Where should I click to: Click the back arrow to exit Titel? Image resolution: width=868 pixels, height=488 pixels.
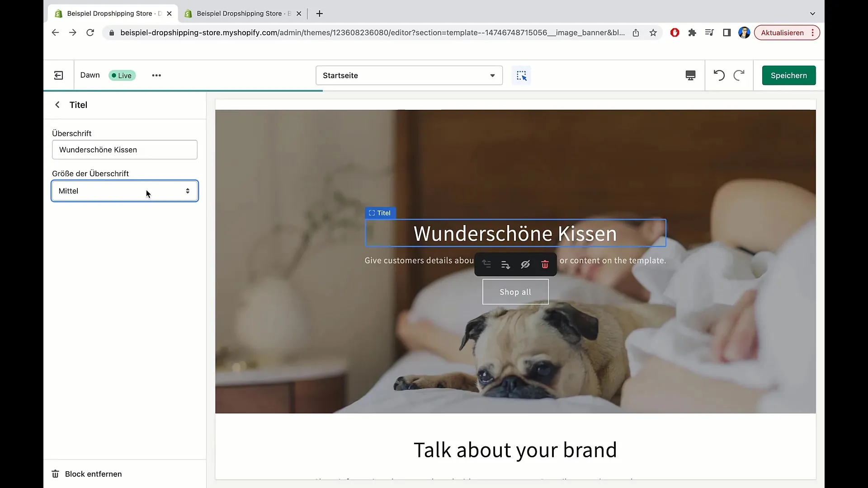[57, 104]
